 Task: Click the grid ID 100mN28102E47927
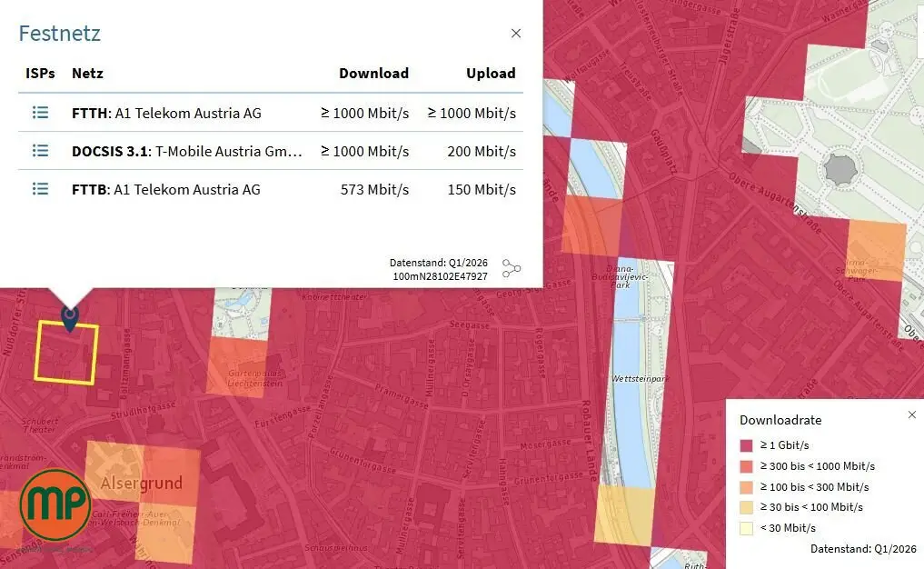click(441, 276)
